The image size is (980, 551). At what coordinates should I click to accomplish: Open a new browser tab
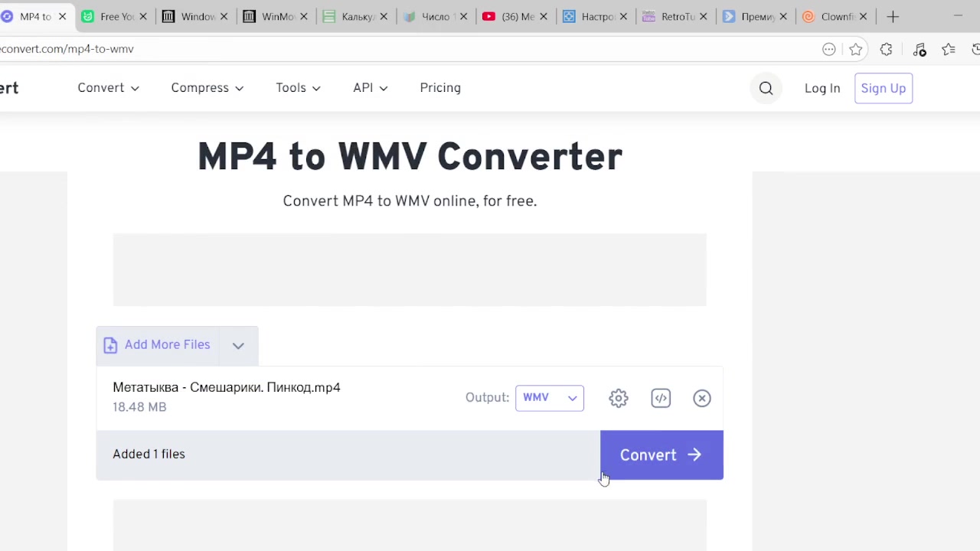click(893, 16)
